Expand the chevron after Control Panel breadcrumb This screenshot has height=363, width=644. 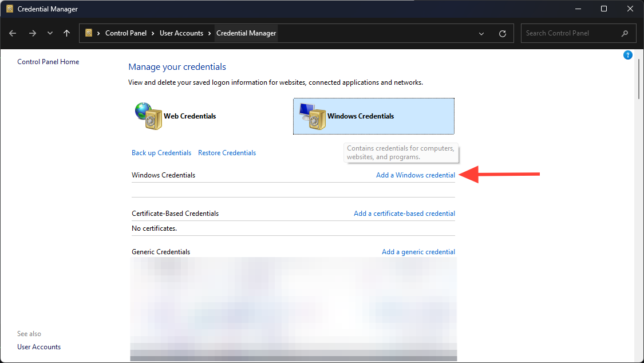click(153, 34)
